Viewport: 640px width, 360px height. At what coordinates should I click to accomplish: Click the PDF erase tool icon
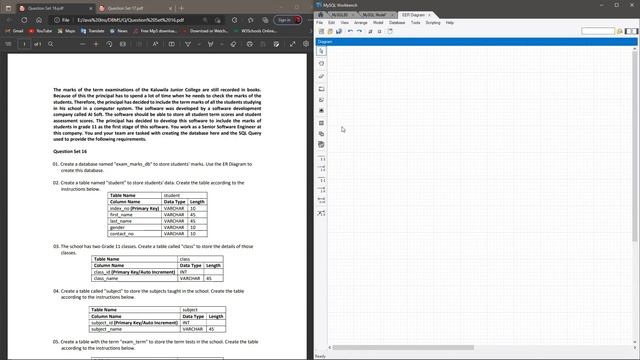pyautogui.click(x=233, y=44)
